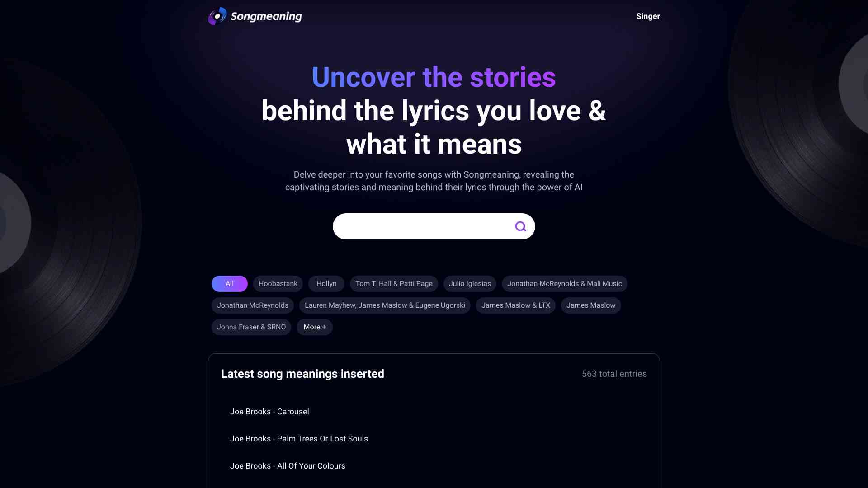Toggle the Hoobastank filter tag
The height and width of the screenshot is (488, 868).
coord(278,284)
